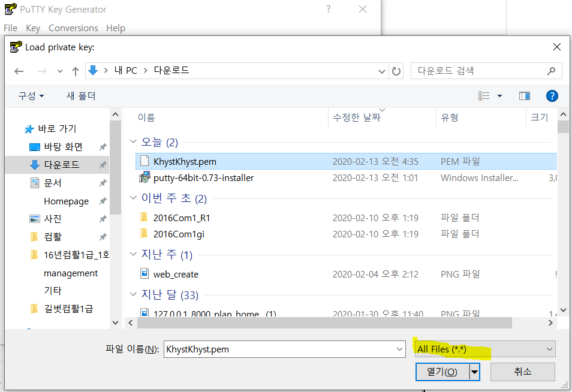
Task: Open 사진 in the sidebar
Action: coord(53,219)
